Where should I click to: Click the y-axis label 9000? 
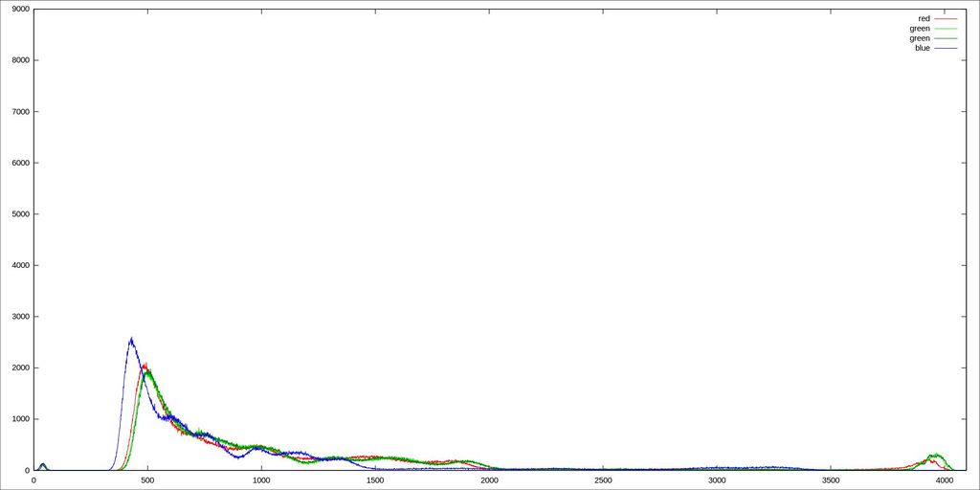21,10
